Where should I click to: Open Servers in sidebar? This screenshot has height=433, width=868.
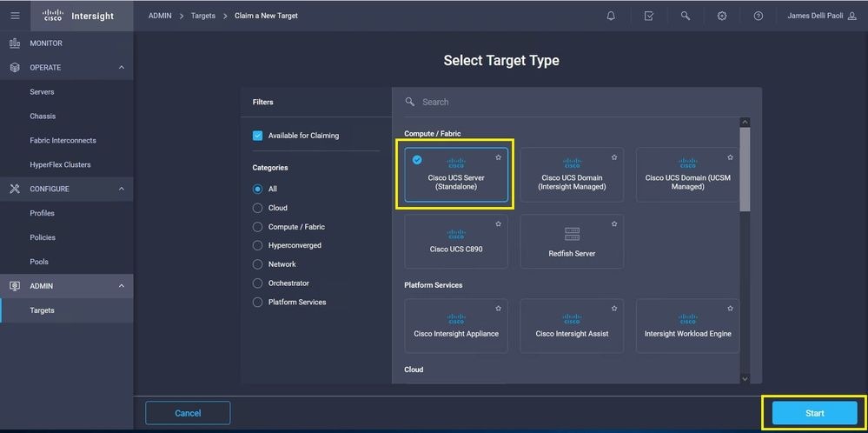[x=66, y=92]
